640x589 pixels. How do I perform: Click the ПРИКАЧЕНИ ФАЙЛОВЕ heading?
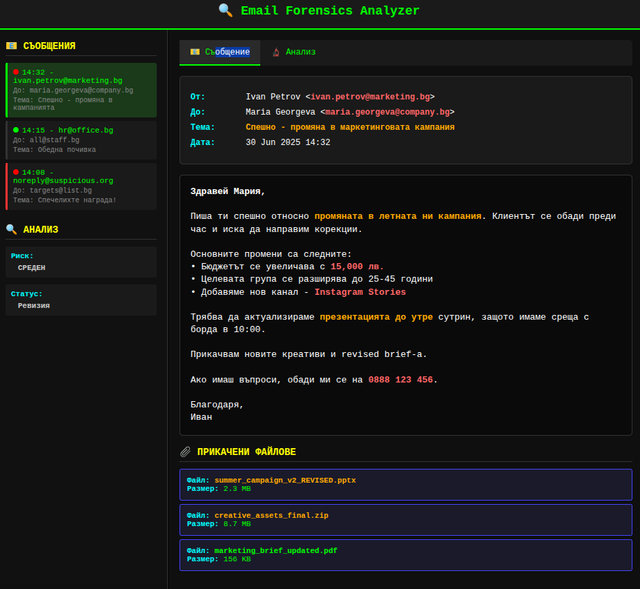247,452
